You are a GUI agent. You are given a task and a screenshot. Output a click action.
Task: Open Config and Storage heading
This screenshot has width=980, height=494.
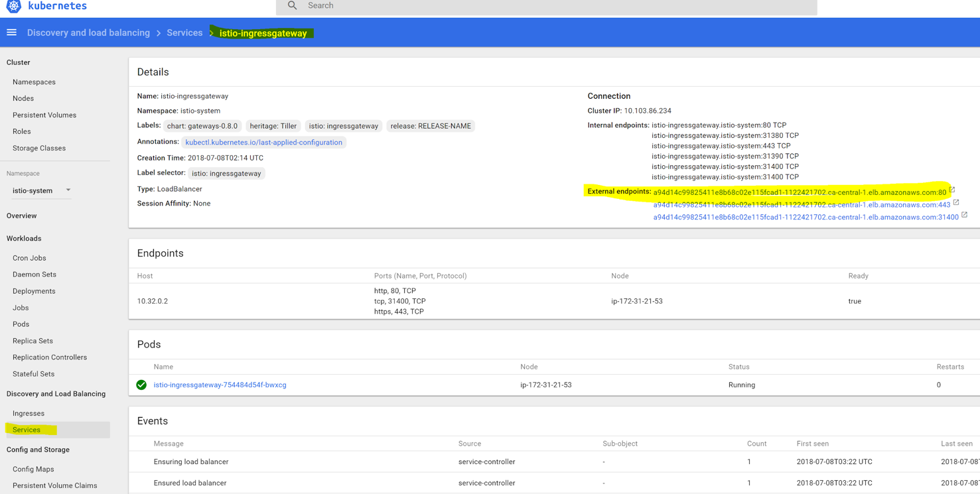38,450
